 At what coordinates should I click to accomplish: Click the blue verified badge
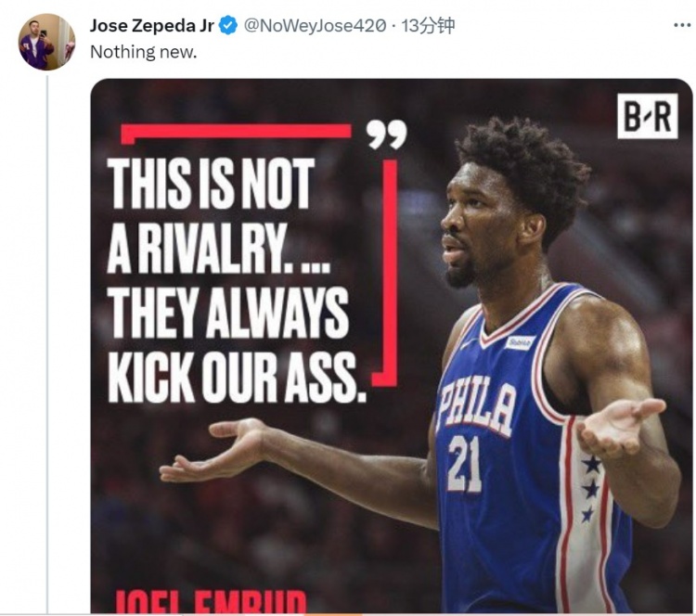[x=228, y=26]
